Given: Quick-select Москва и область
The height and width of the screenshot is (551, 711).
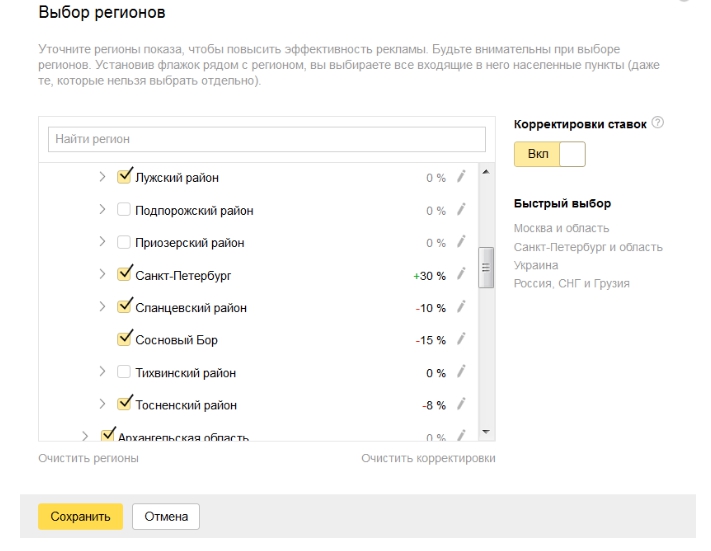Looking at the screenshot, I should 561,228.
